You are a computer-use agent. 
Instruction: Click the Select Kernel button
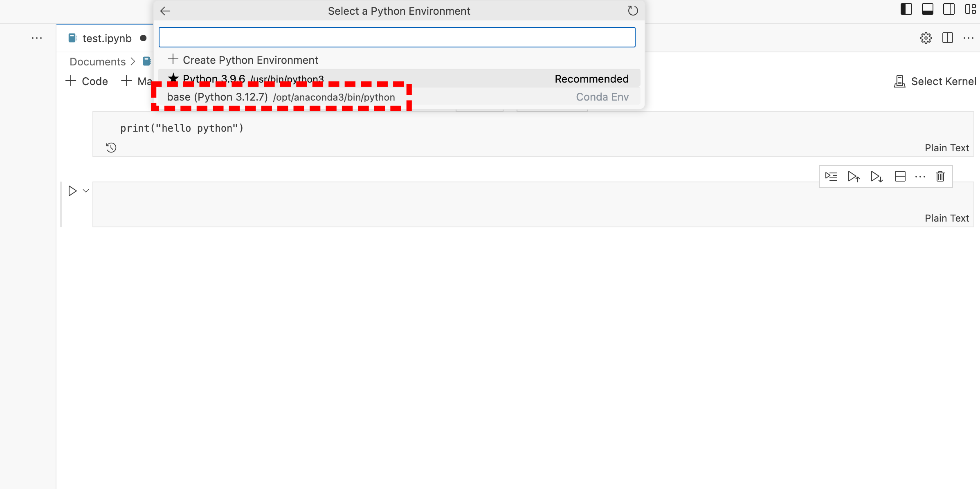(x=936, y=81)
